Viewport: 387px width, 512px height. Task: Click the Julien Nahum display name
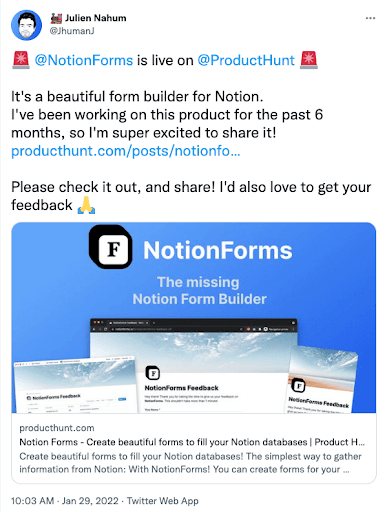(96, 18)
